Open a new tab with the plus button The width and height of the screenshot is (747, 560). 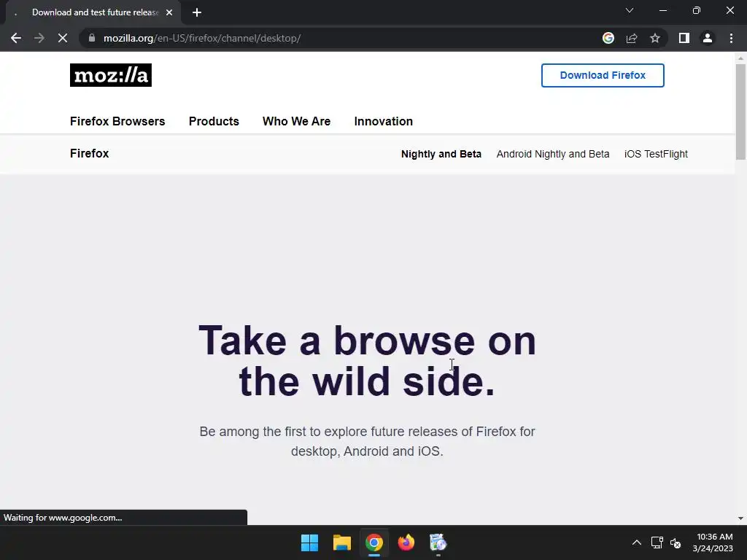click(x=197, y=12)
